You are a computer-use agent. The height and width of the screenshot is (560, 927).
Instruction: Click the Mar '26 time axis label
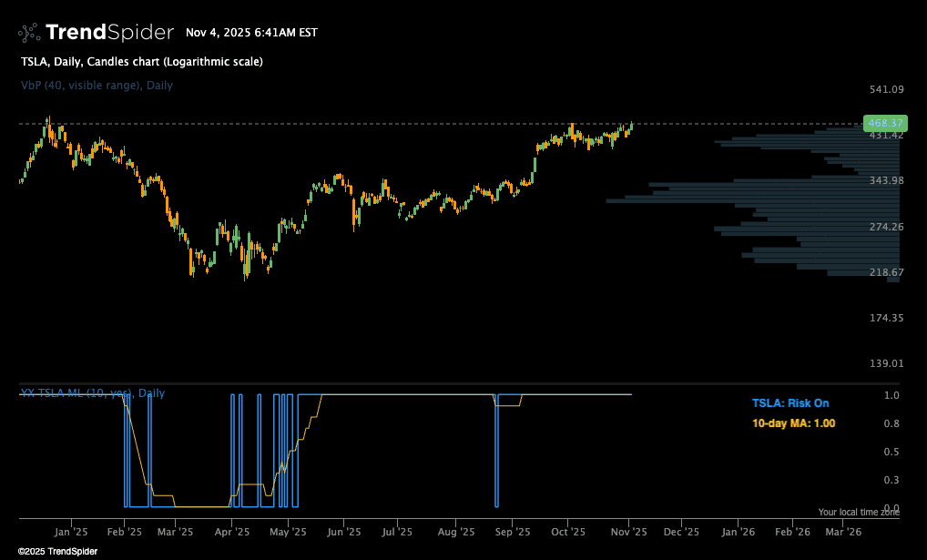point(843,532)
